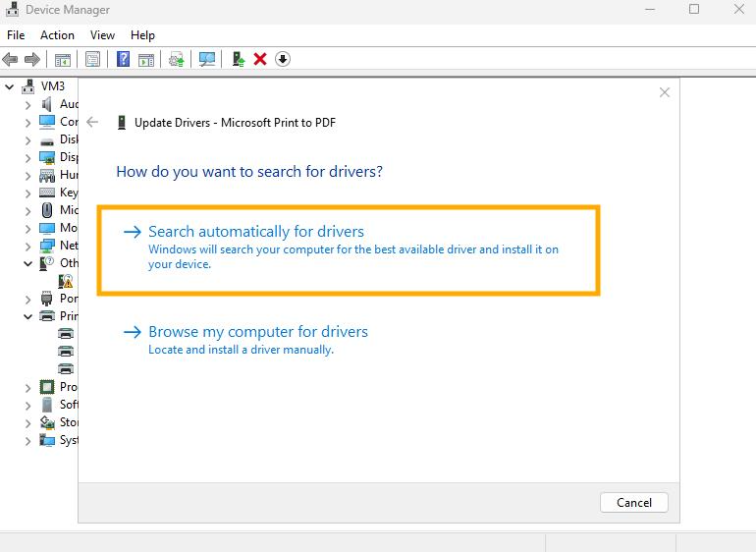
Task: Expand the Storage controllers chevron
Action: (27, 423)
